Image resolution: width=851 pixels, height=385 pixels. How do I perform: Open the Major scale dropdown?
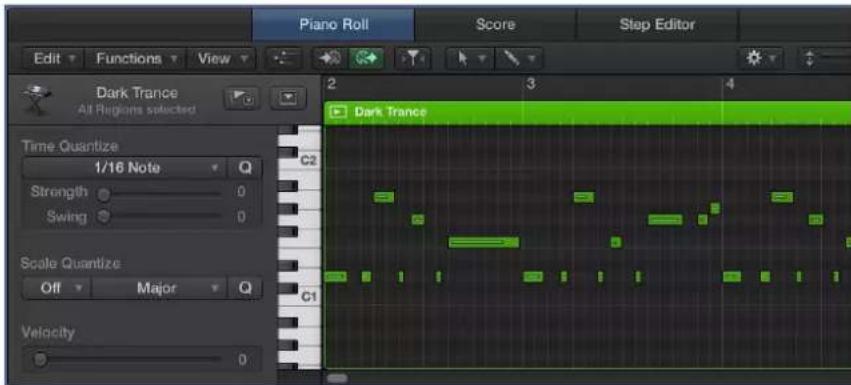point(158,288)
